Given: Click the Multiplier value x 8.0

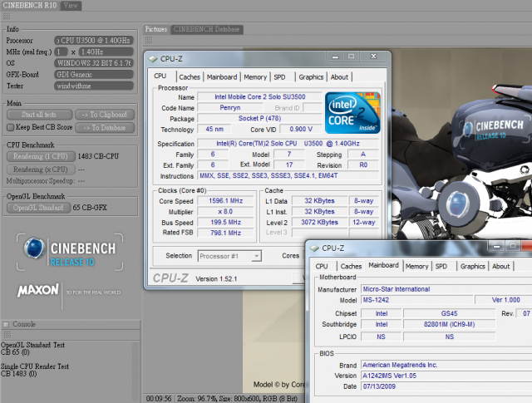Looking at the screenshot, I should click(225, 212).
